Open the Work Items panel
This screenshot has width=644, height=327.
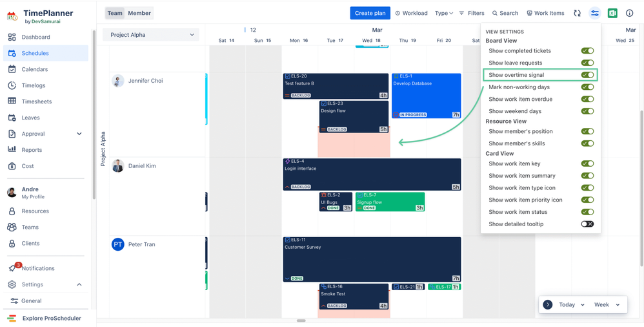[x=545, y=13]
